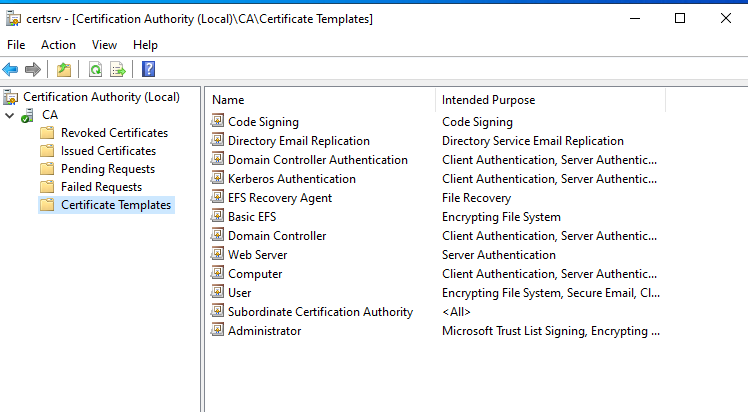Screen dimensions: 748x412
Task: Click the Certification Authority (Local) root icon
Action: point(11,97)
